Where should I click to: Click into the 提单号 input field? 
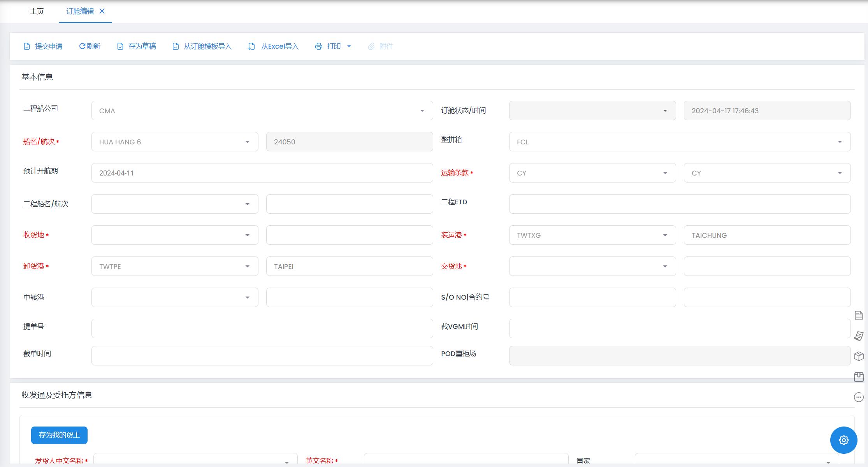tap(262, 328)
